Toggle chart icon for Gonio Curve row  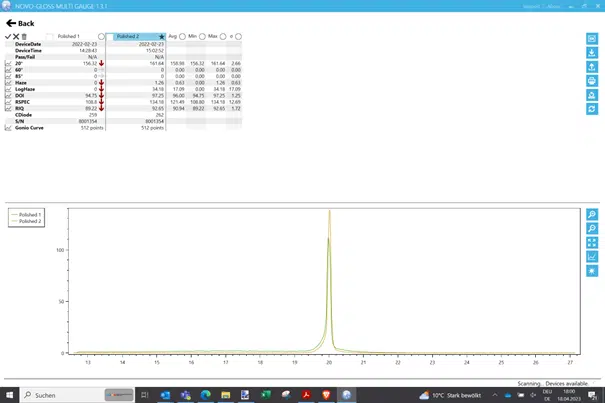pos(8,128)
